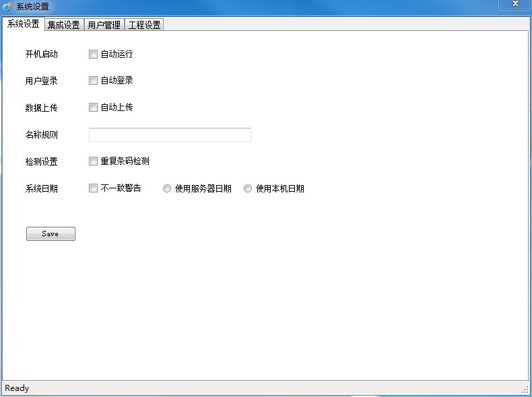Click the app icon in the title bar
Image resolution: width=532 pixels, height=397 pixels.
coord(7,6)
